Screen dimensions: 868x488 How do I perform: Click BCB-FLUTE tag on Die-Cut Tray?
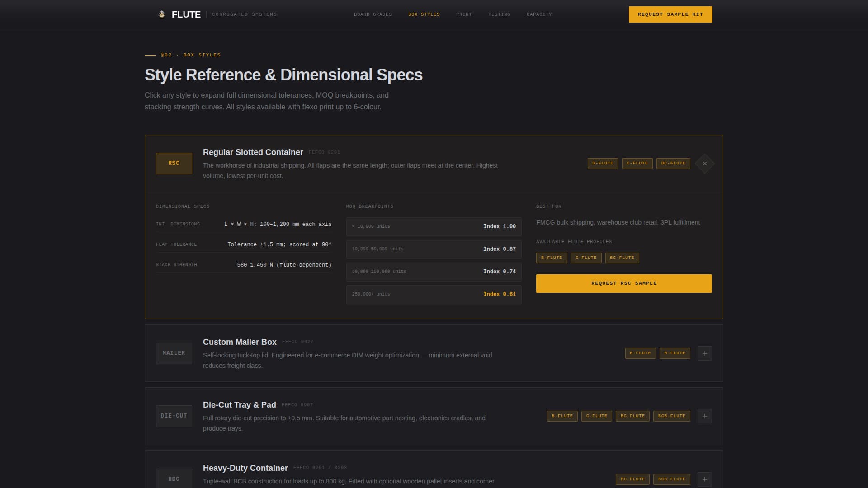672,416
